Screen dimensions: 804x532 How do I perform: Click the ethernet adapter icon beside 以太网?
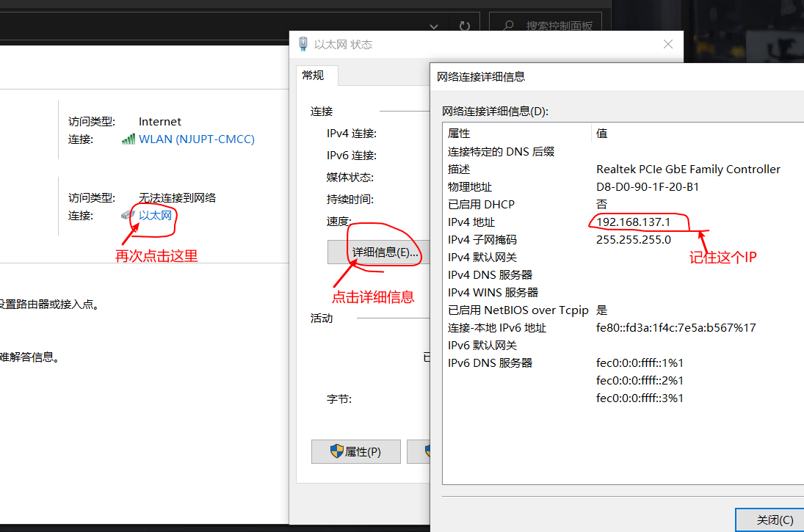tap(128, 215)
